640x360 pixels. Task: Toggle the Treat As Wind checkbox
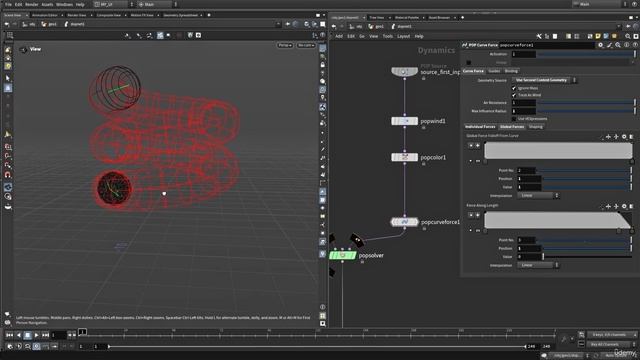514,95
